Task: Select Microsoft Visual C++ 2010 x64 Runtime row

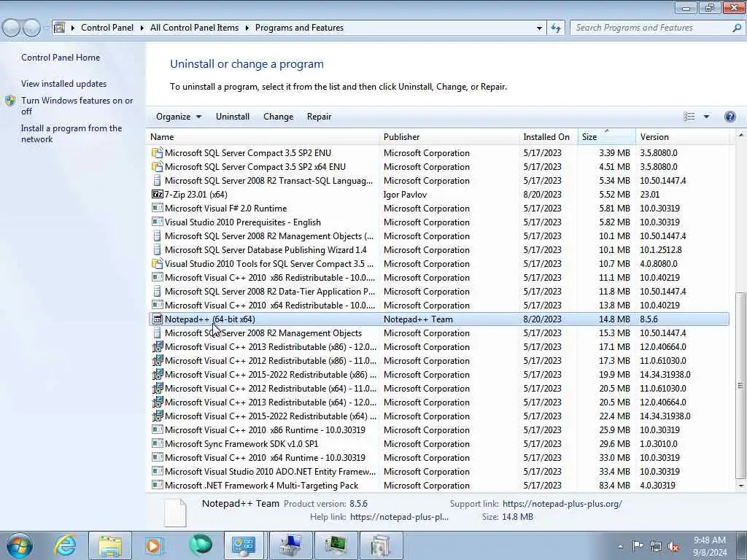Action: 438,458
